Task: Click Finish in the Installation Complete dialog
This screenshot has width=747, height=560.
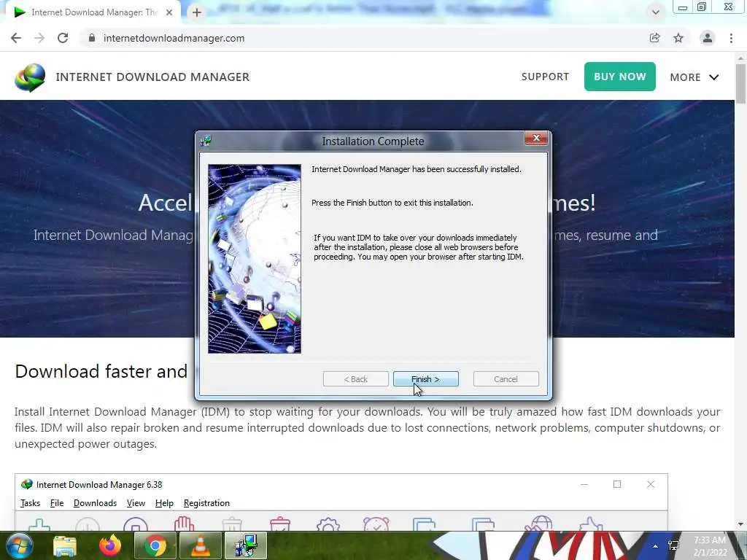Action: coord(425,379)
